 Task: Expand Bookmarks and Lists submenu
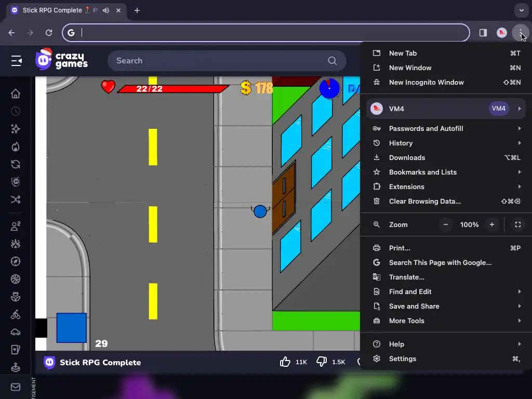520,172
